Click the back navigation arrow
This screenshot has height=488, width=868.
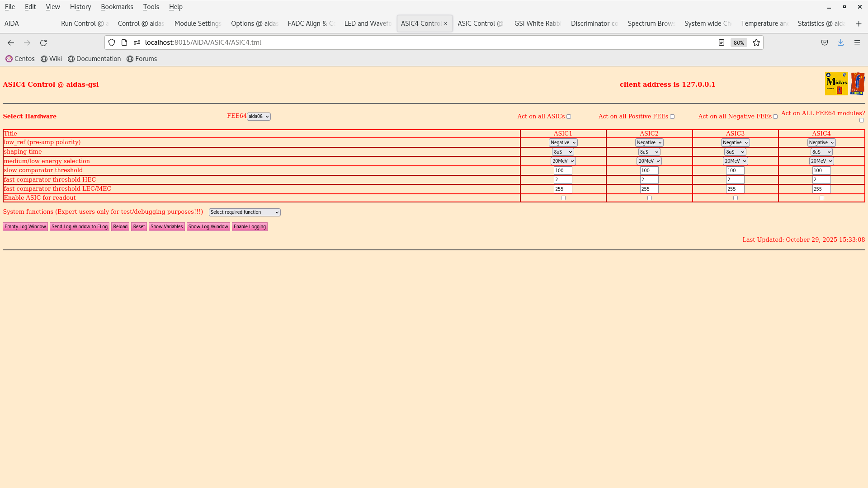point(11,42)
